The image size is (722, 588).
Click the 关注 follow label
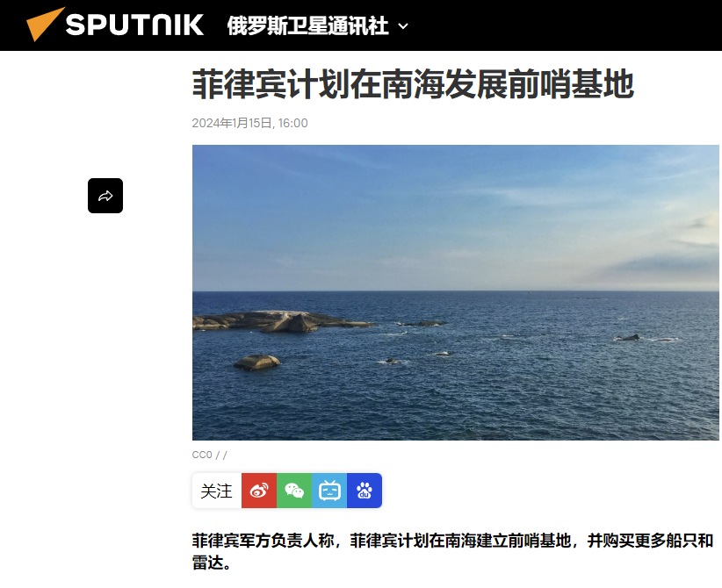[216, 491]
